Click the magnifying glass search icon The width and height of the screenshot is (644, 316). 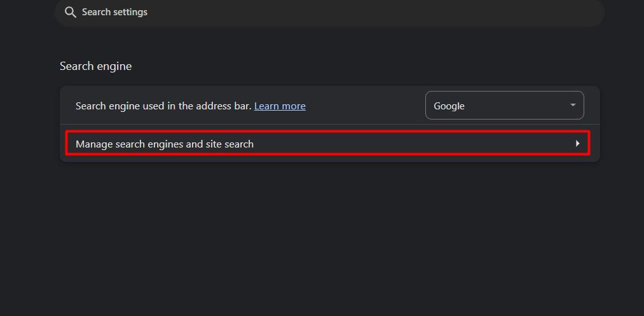click(71, 12)
